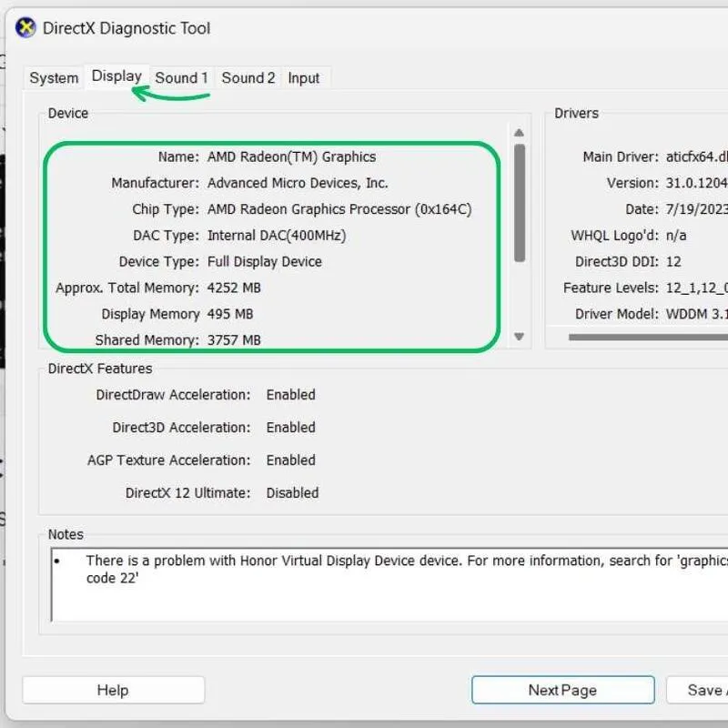Click the DirectDraw Acceleration Enabled status

pyautogui.click(x=290, y=395)
